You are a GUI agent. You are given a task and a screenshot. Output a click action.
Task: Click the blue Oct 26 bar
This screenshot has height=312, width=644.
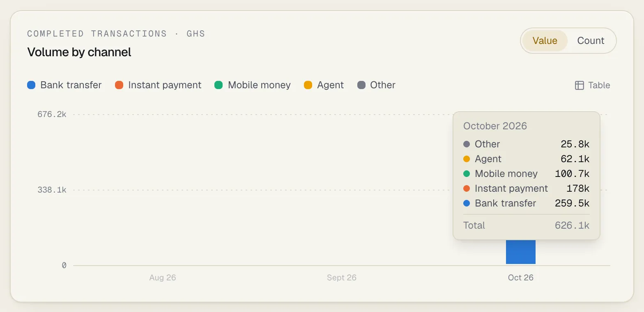pos(520,252)
